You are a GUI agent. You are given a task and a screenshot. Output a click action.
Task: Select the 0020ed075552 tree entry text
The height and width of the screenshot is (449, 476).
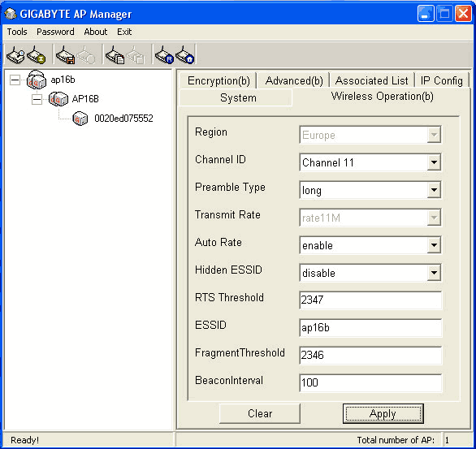[123, 119]
